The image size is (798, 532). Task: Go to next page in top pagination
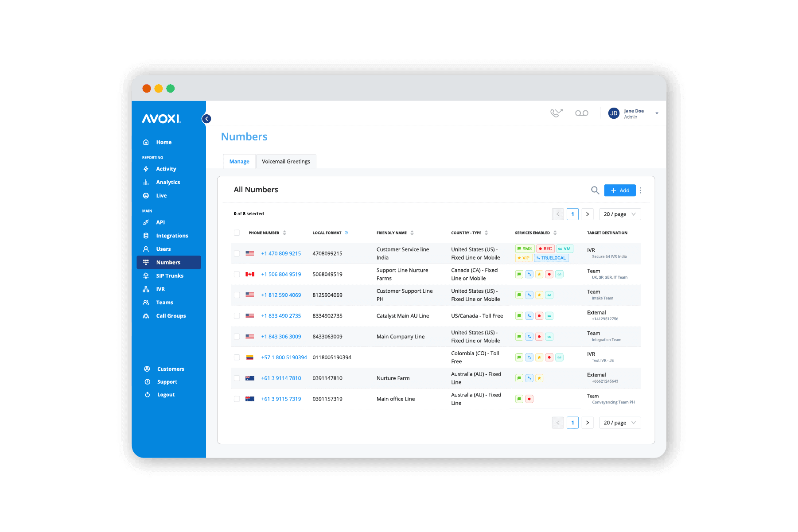coord(588,214)
